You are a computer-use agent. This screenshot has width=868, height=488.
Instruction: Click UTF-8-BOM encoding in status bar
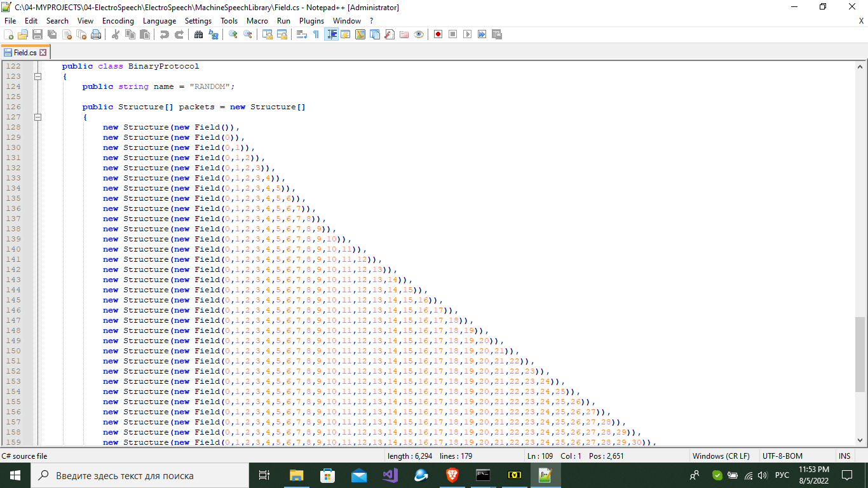point(782,456)
